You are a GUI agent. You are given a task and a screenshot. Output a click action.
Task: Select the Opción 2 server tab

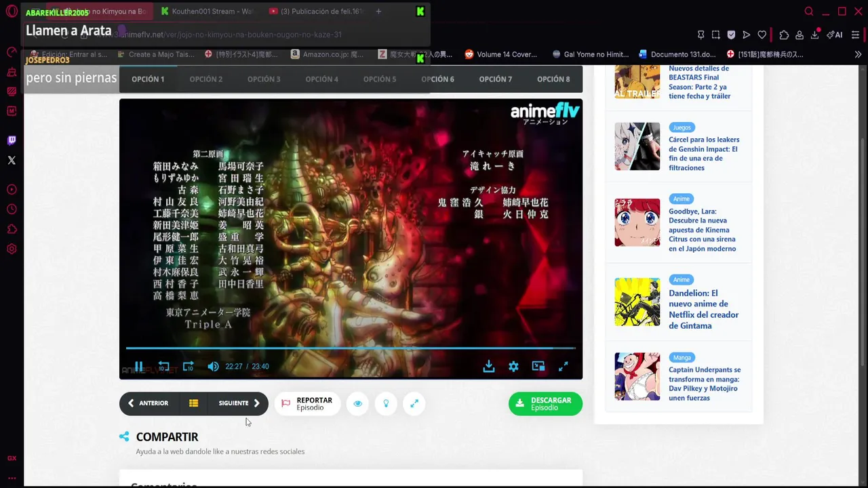click(x=206, y=79)
